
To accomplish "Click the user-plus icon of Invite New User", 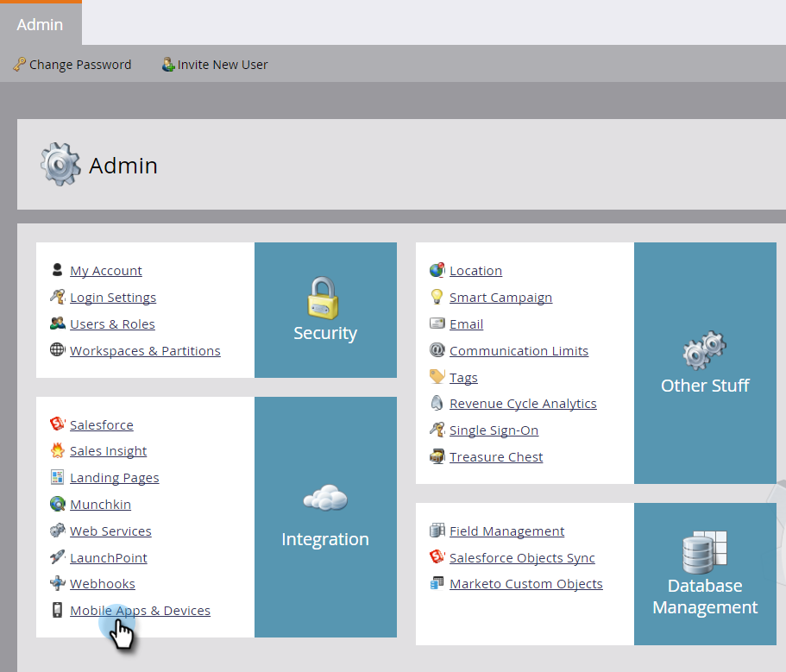I will click(168, 65).
